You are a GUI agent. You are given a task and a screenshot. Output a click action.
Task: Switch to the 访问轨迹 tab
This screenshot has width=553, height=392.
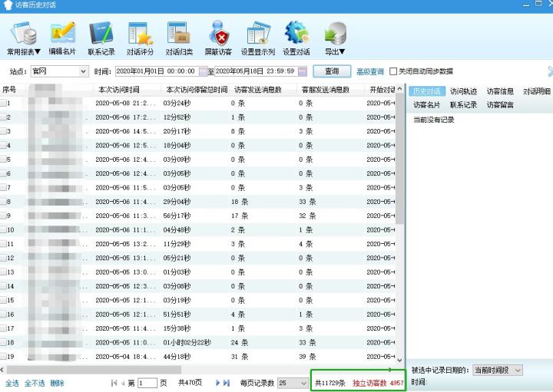[463, 91]
